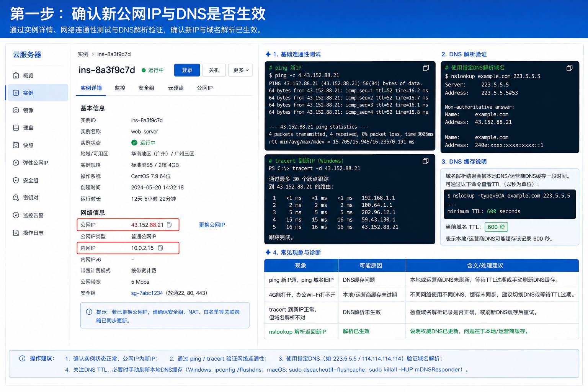This screenshot has width=588, height=392.
Task: Click the CentOS 7.9 64位 value
Action: pos(151,176)
